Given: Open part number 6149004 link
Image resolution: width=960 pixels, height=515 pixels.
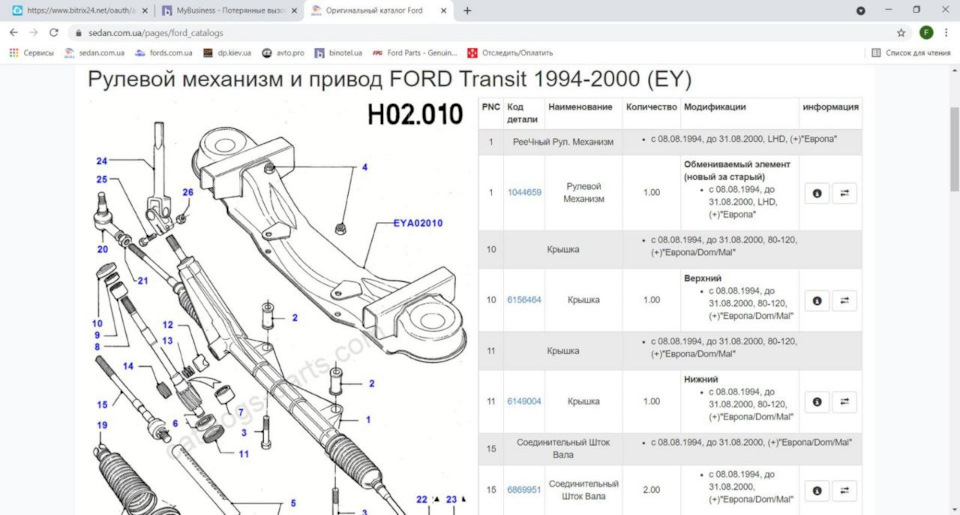Looking at the screenshot, I should [524, 402].
